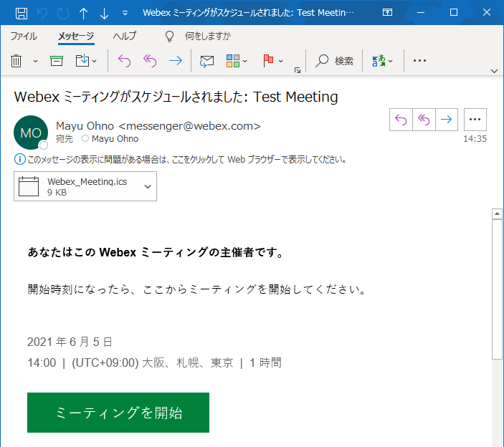Click Forward arrow icon in ribbon
Image resolution: width=504 pixels, height=447 pixels.
[x=176, y=61]
